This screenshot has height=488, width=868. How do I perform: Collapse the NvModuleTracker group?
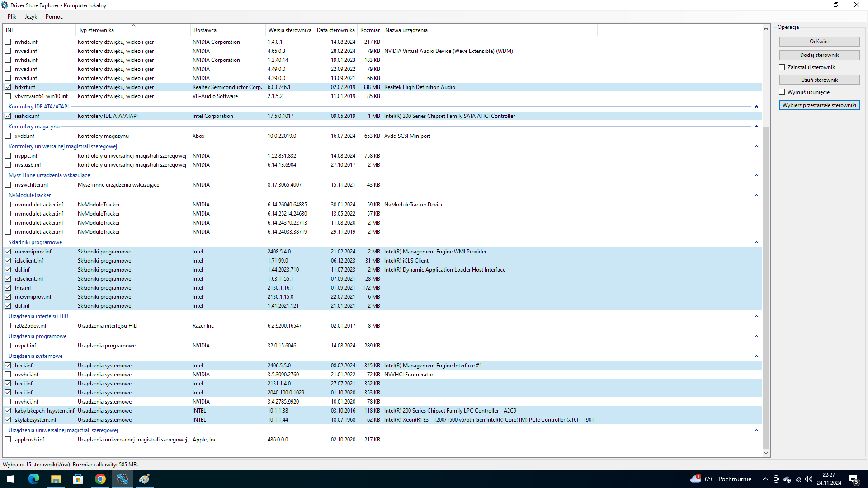[x=756, y=195]
